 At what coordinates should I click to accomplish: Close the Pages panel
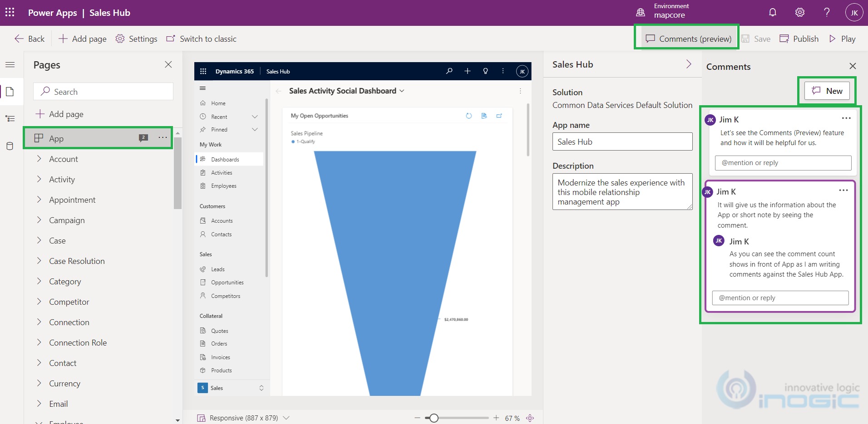168,64
